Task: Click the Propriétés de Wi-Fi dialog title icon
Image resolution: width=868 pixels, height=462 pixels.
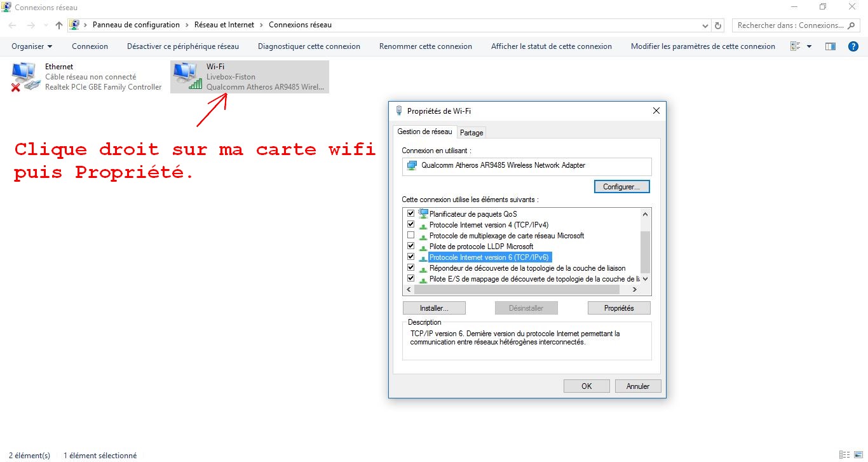Action: coord(399,111)
